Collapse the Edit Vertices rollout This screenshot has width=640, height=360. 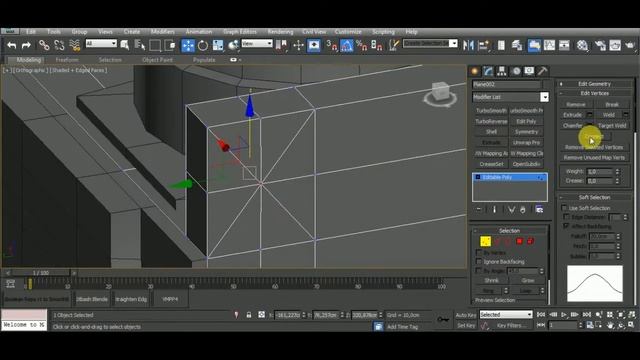click(x=594, y=93)
